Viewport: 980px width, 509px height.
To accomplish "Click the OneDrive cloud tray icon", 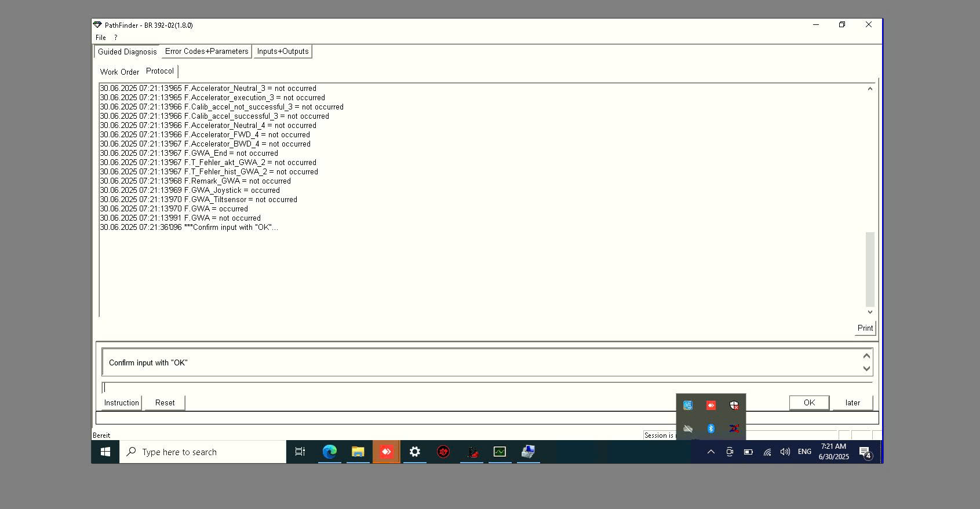I will coord(688,429).
